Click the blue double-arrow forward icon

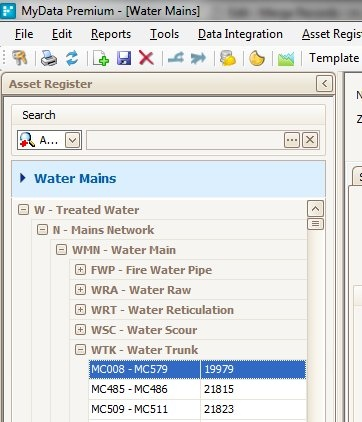point(199,58)
